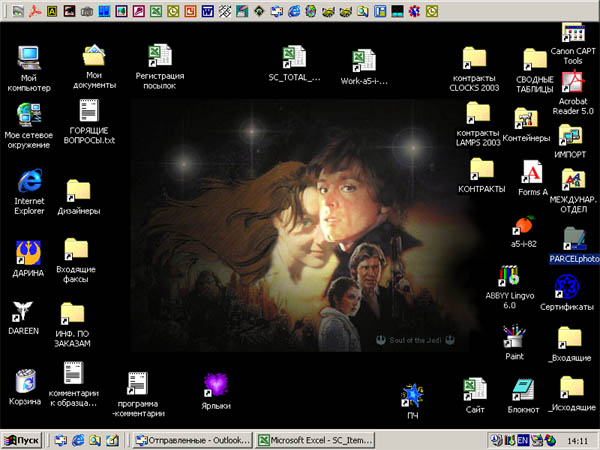
Task: Launch Paint from the desktop shortcut
Action: 514,336
